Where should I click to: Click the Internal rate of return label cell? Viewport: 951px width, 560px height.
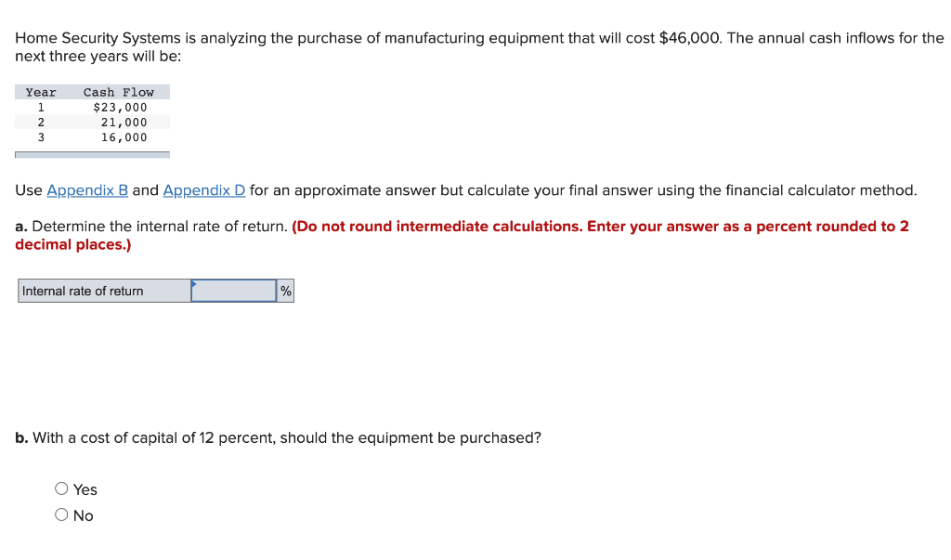click(104, 292)
